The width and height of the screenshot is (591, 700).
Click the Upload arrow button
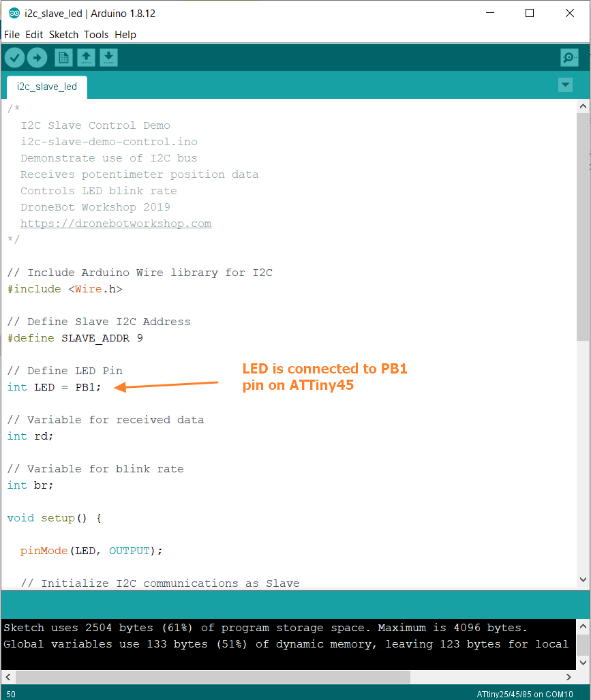[x=37, y=57]
